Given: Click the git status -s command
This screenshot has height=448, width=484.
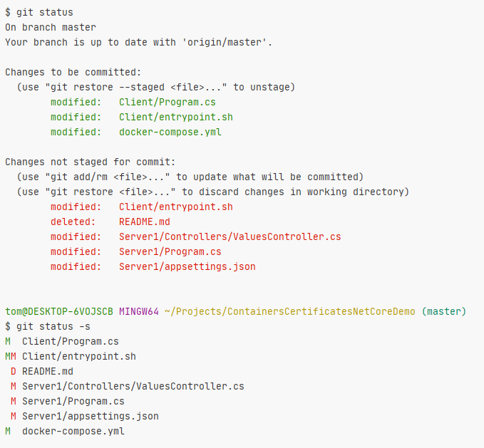Looking at the screenshot, I should click(48, 326).
